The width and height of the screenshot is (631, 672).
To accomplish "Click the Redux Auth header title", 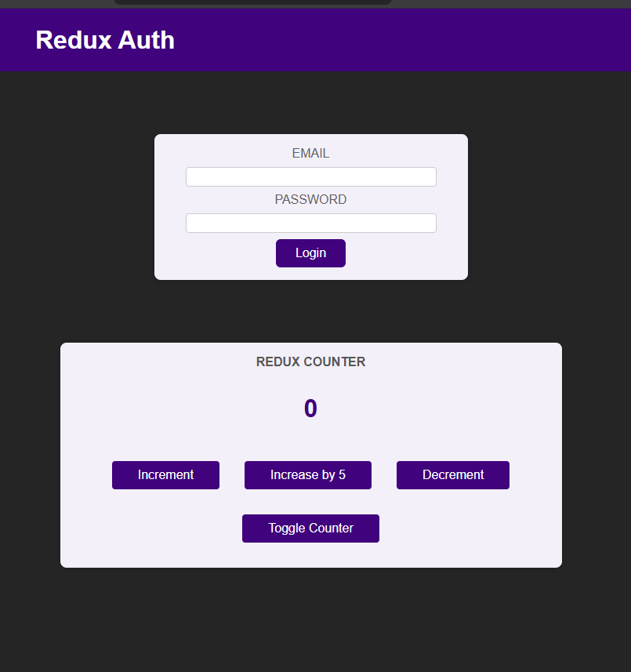I will (104, 40).
